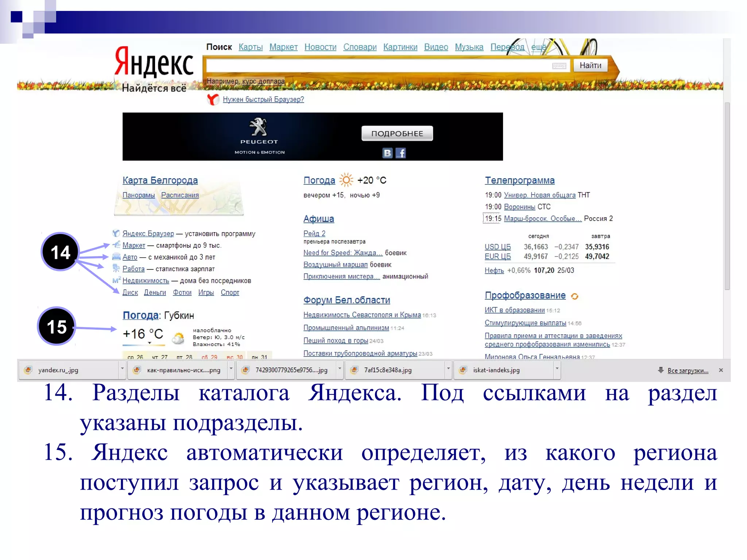This screenshot has width=747, height=560.
Task: Open dropdown arrow for 7429300779265e9756....jpg download
Action: point(340,370)
